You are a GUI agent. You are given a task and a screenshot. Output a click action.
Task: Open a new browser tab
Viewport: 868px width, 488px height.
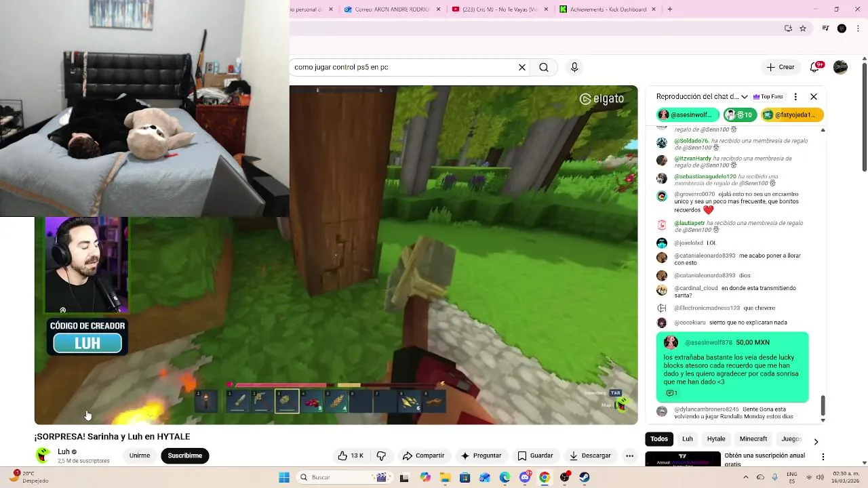(x=670, y=9)
